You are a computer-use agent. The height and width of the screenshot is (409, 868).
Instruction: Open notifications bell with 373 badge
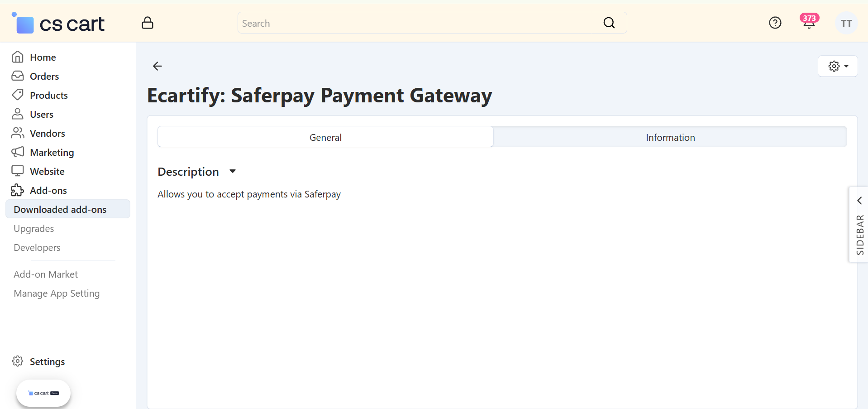(x=809, y=22)
